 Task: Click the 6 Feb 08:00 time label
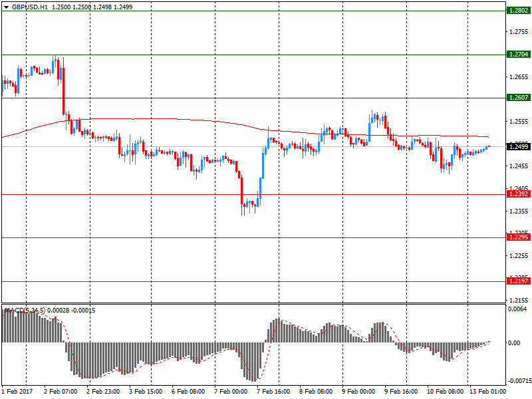coord(188,392)
